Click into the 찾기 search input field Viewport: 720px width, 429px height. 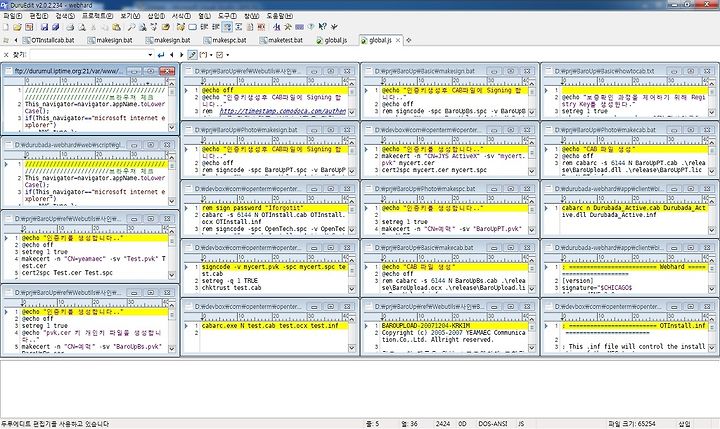click(89, 55)
